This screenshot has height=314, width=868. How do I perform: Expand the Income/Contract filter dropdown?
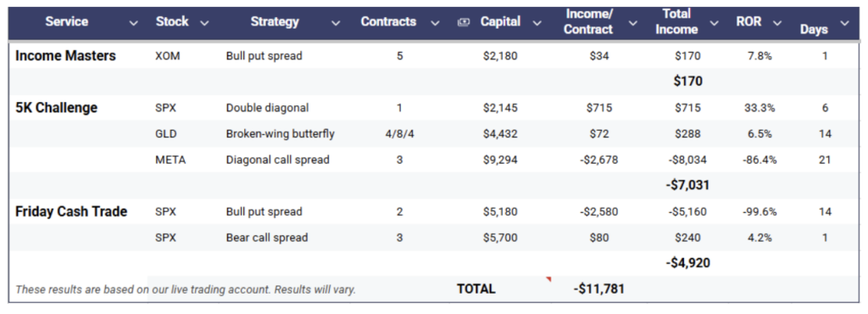632,23
